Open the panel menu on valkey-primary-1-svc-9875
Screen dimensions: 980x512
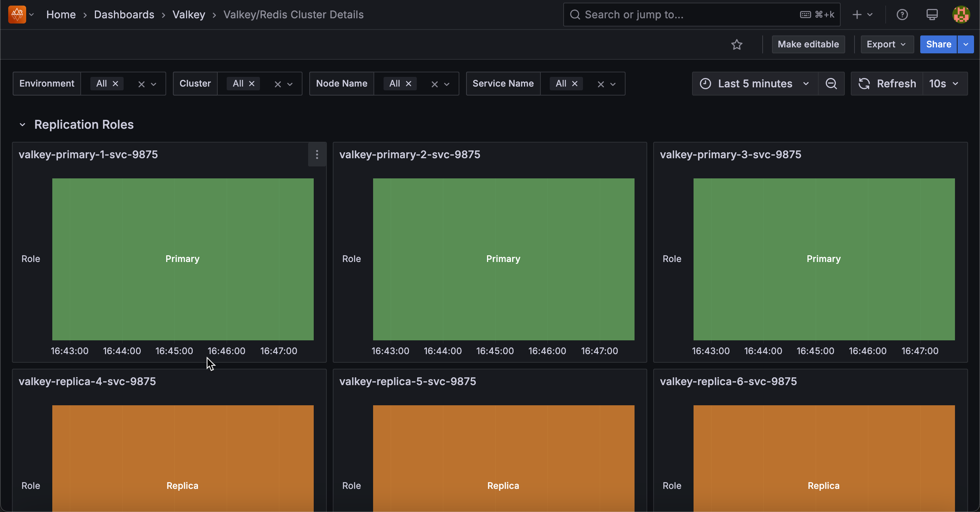coord(317,155)
